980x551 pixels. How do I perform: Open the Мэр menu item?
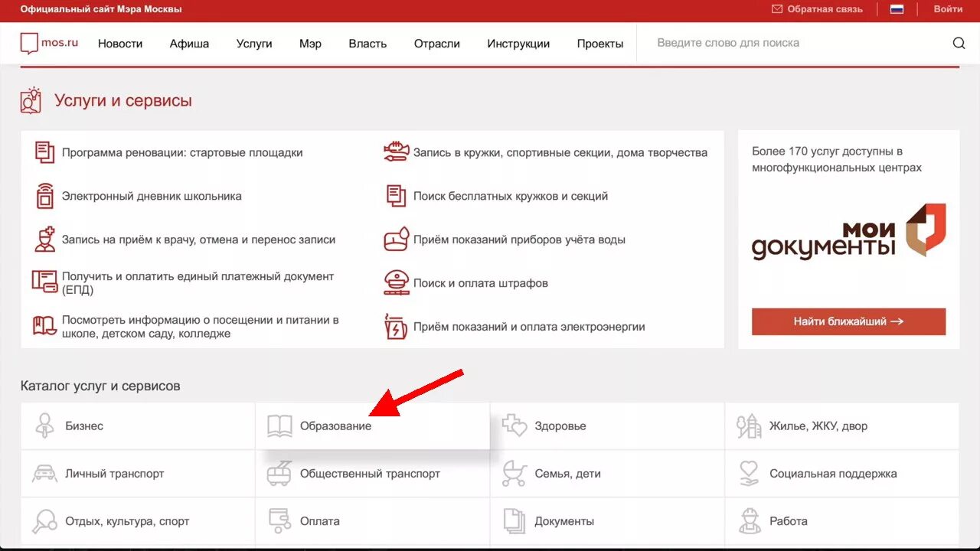[310, 44]
